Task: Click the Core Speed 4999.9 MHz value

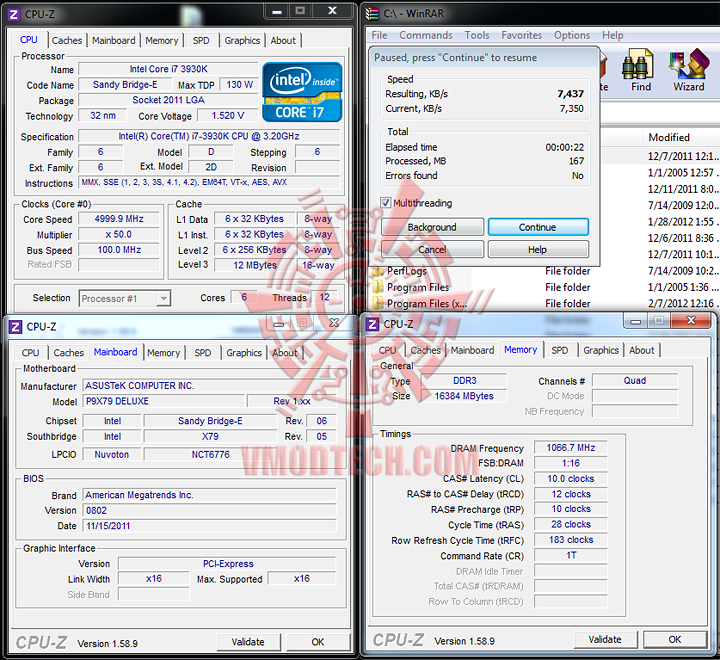Action: pyautogui.click(x=119, y=219)
